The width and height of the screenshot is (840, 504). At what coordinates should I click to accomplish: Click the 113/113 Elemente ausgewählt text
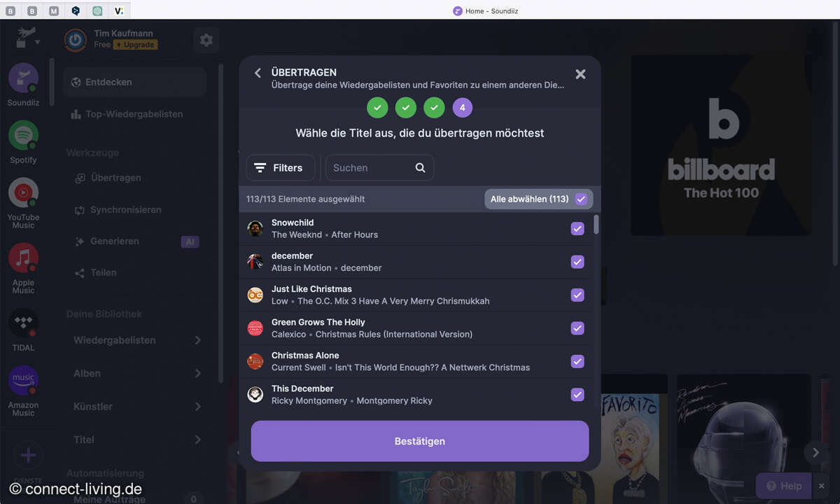(305, 199)
